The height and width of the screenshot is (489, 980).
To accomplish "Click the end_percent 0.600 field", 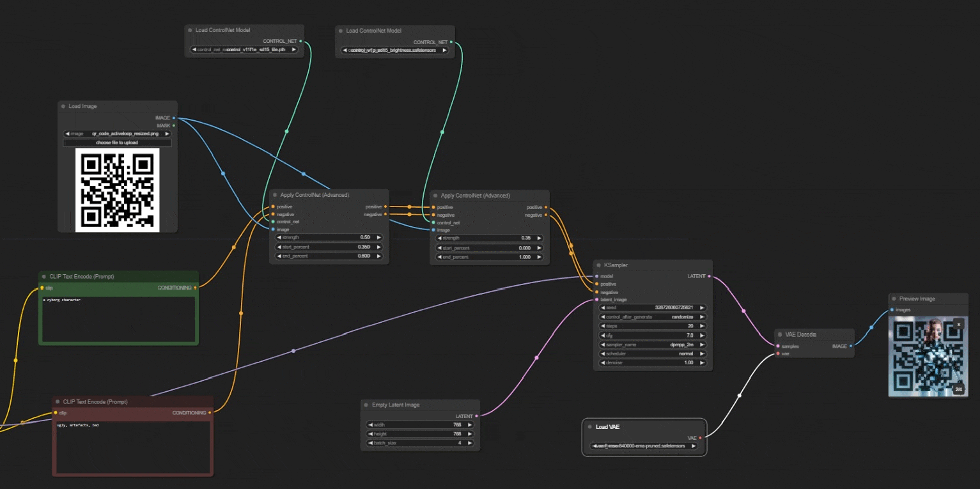I will [x=330, y=256].
